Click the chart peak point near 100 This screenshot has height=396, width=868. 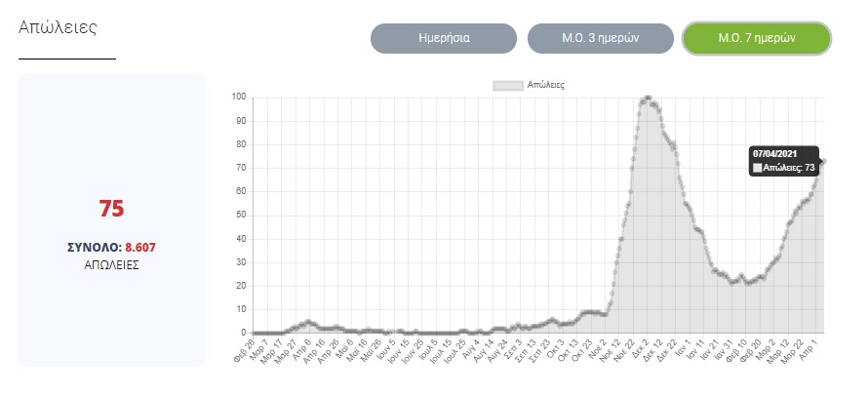point(648,98)
